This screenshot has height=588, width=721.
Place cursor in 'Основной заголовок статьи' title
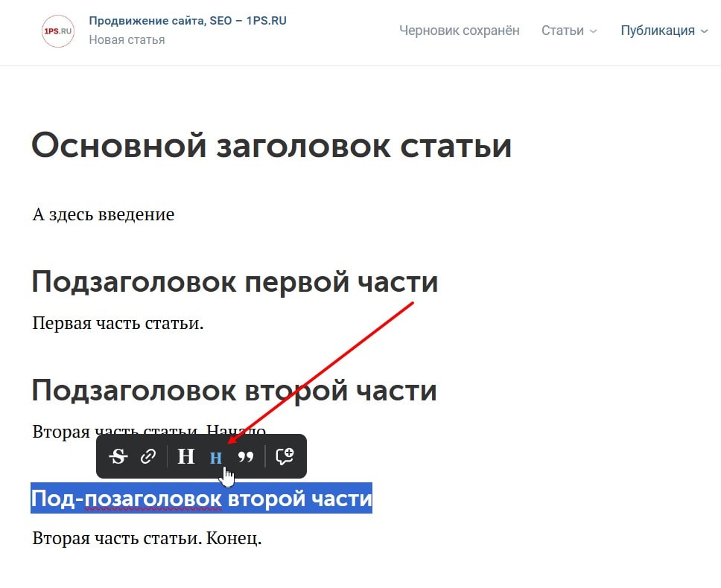[271, 146]
